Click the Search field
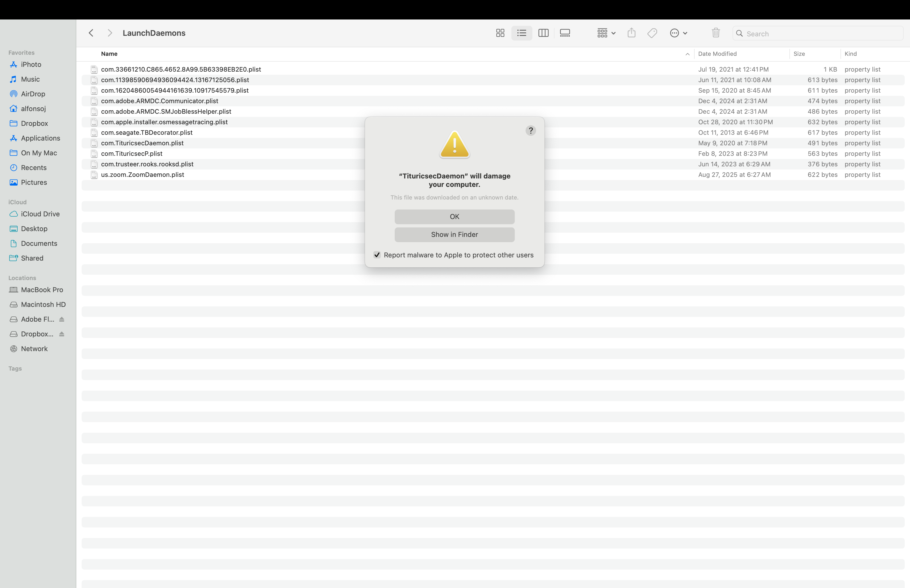Image resolution: width=910 pixels, height=588 pixels. (821, 34)
